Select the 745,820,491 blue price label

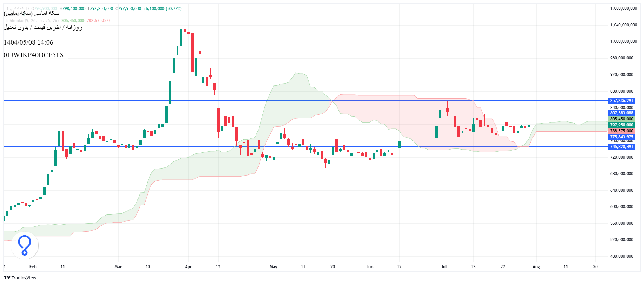[x=622, y=147]
